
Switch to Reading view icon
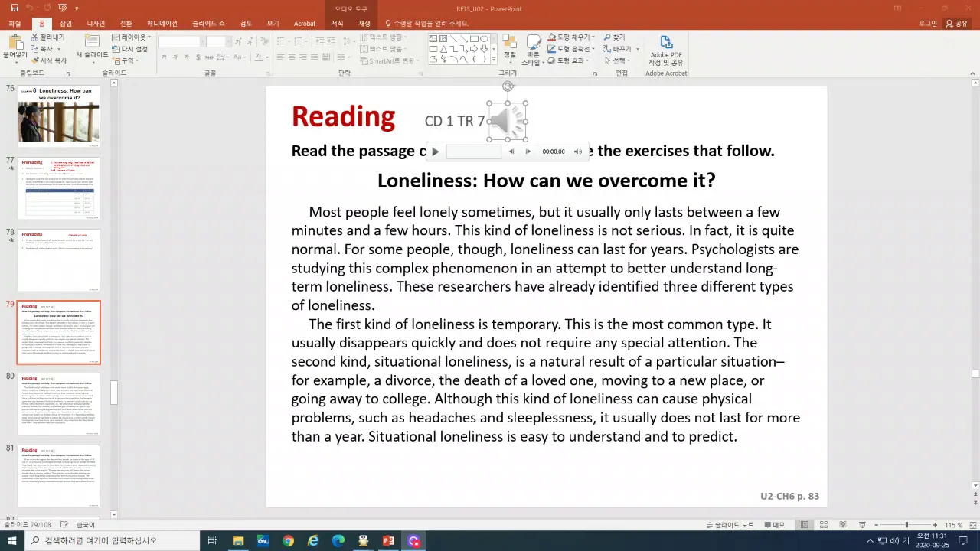[x=843, y=525]
